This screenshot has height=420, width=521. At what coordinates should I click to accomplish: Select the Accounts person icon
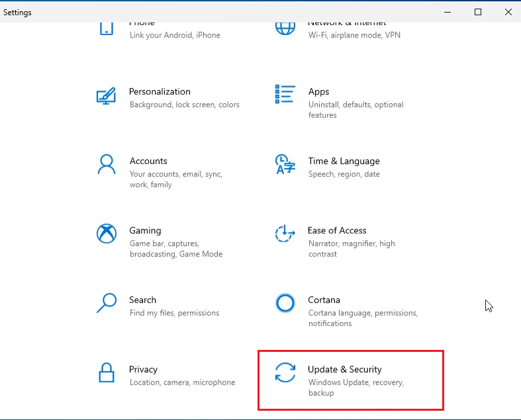tap(107, 164)
